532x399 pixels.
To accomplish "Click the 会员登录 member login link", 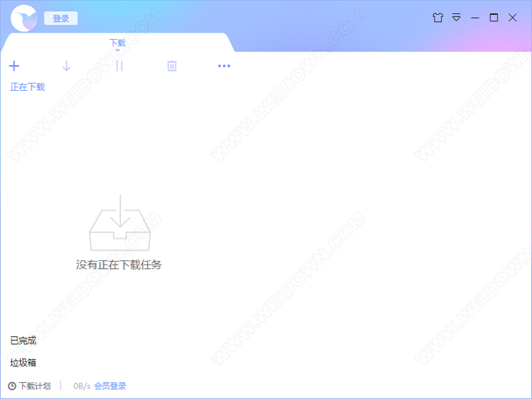I will click(110, 386).
